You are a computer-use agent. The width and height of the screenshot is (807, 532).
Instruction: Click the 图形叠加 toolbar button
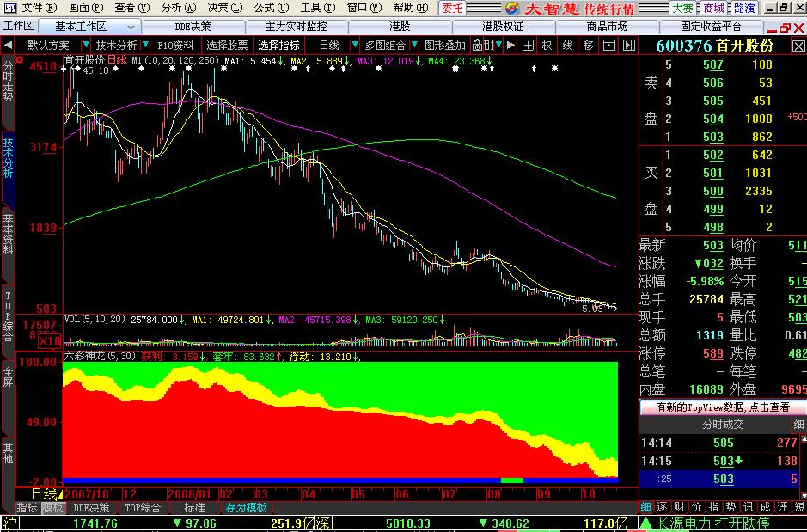[x=444, y=46]
